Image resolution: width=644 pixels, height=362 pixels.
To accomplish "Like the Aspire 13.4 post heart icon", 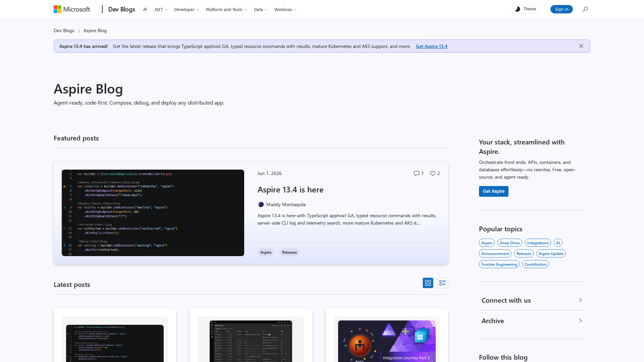I will click(433, 173).
